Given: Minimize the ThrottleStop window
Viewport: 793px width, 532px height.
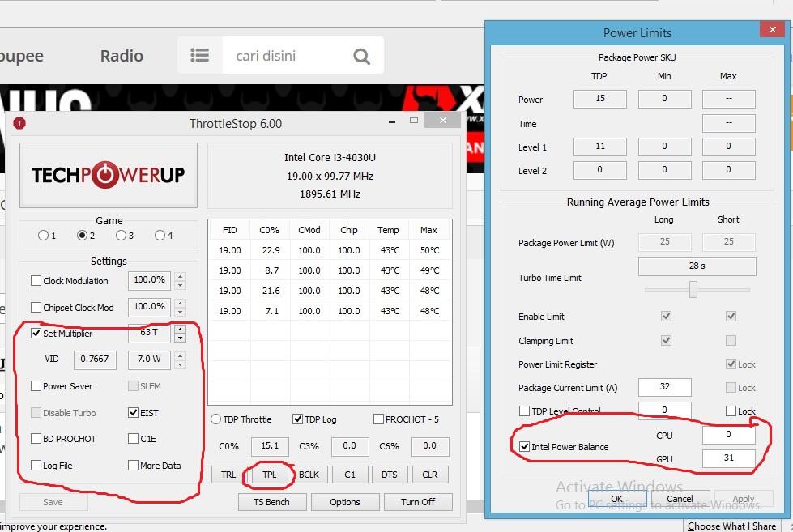Looking at the screenshot, I should (392, 121).
